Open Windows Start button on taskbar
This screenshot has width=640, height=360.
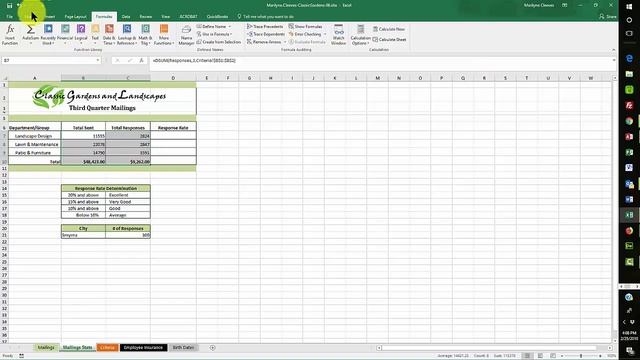(629, 6)
